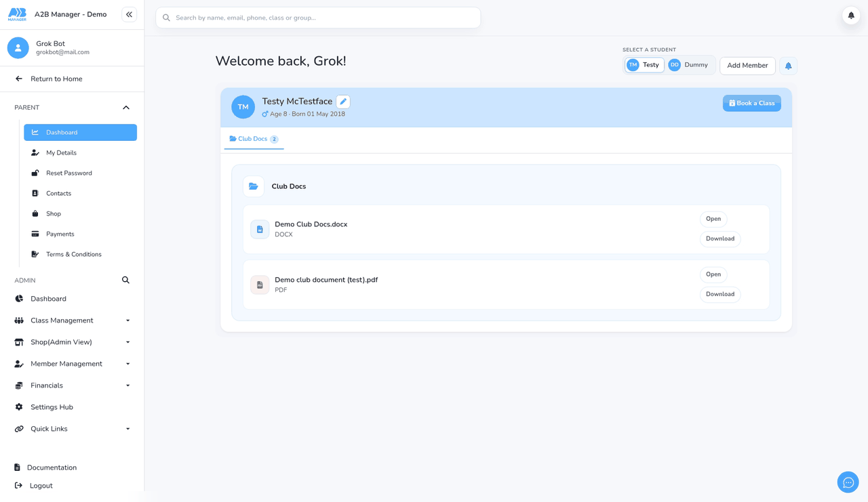This screenshot has width=868, height=502.
Task: Click the Logout exit icon
Action: [x=18, y=486]
